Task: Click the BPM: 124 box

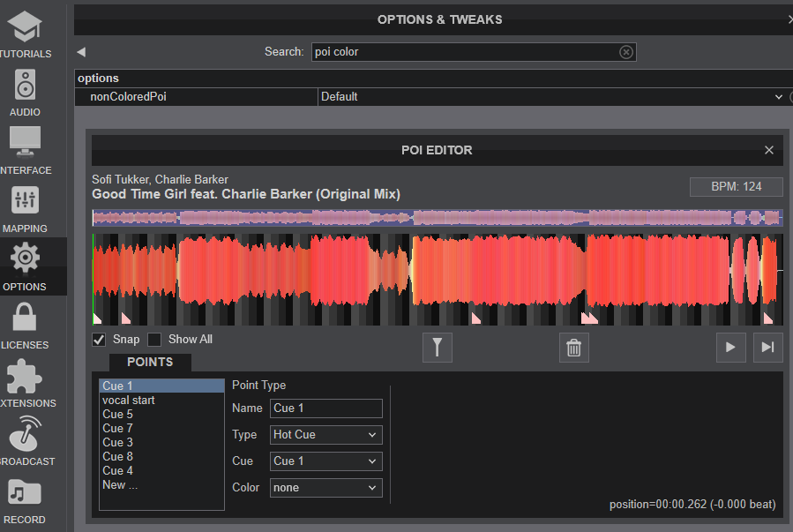Action: click(737, 187)
